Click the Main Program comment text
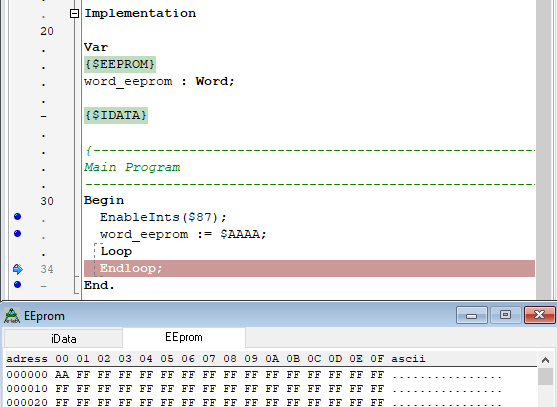Image resolution: width=557 pixels, height=407 pixels. 132,167
